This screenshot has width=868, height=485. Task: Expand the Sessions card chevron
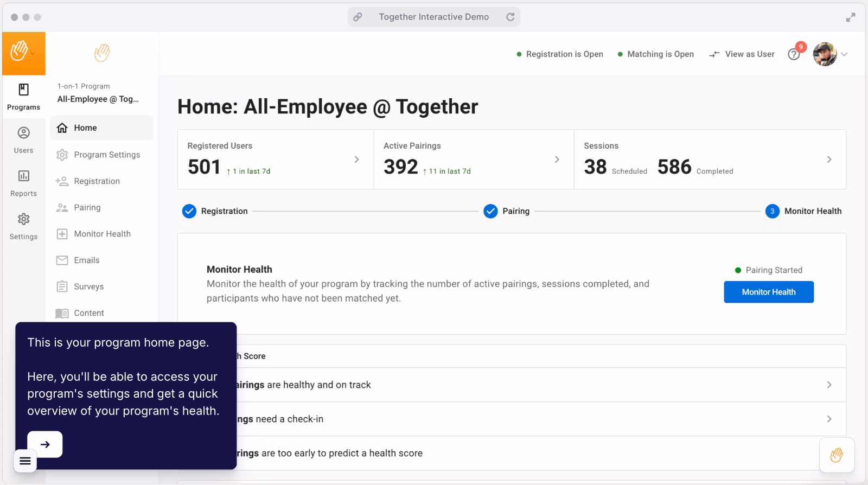tap(829, 159)
